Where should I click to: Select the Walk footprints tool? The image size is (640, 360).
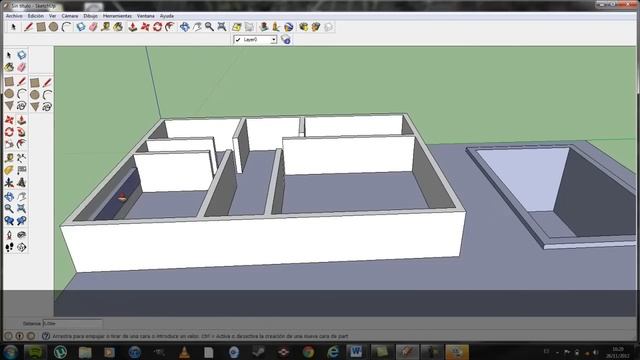tap(9, 247)
